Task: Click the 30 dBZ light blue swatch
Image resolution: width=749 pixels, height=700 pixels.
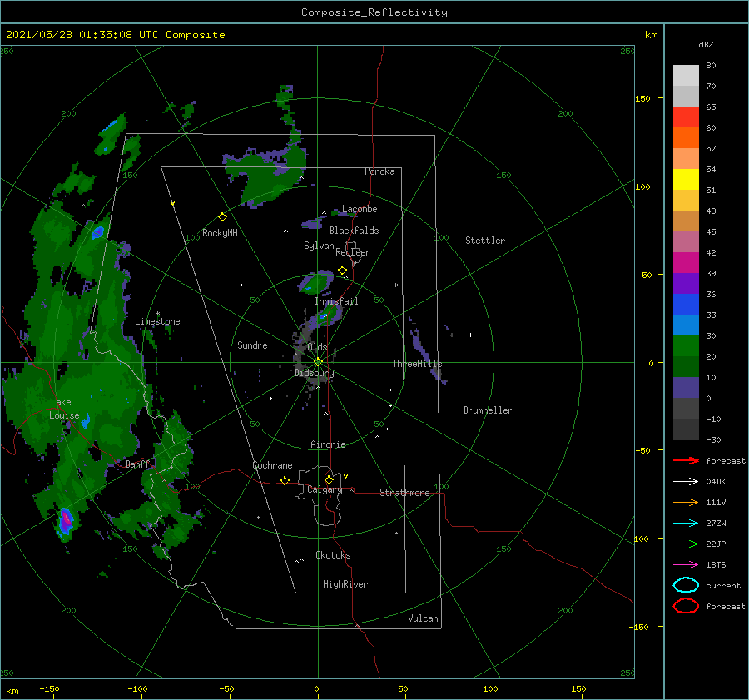Action: coord(686,325)
